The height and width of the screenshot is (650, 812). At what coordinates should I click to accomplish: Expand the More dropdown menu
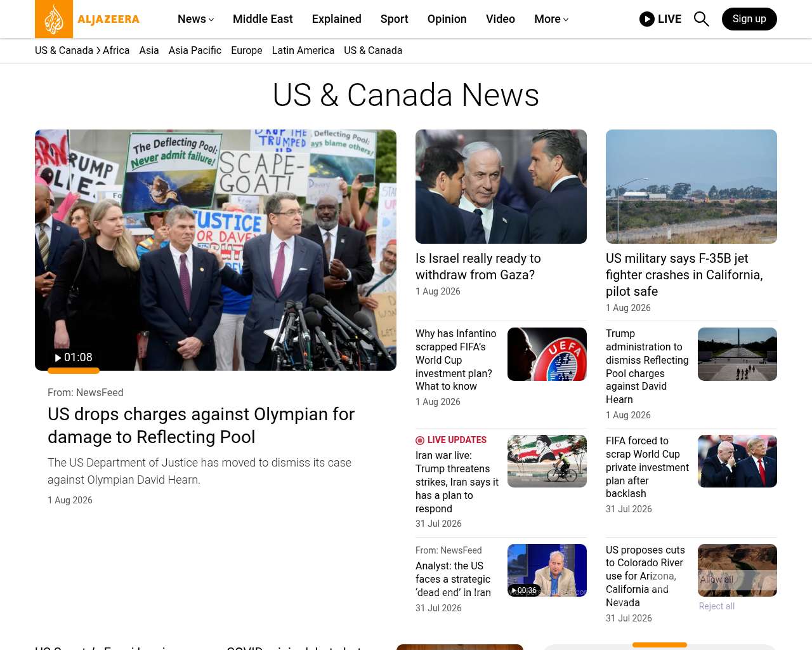point(551,19)
